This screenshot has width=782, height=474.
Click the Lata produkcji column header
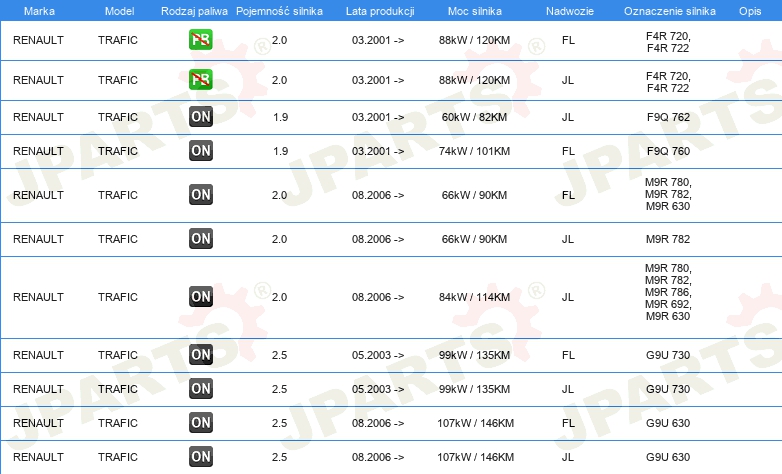(x=380, y=11)
